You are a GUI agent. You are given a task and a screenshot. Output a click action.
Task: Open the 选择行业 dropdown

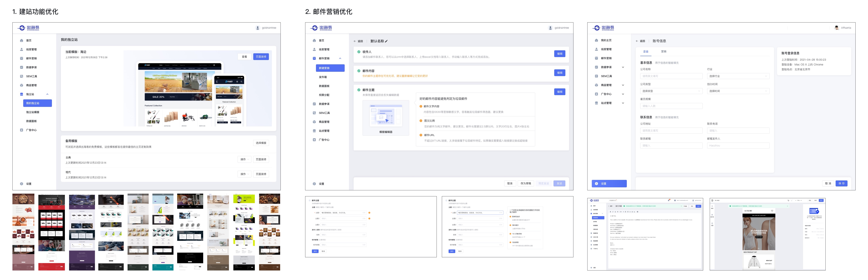point(738,76)
